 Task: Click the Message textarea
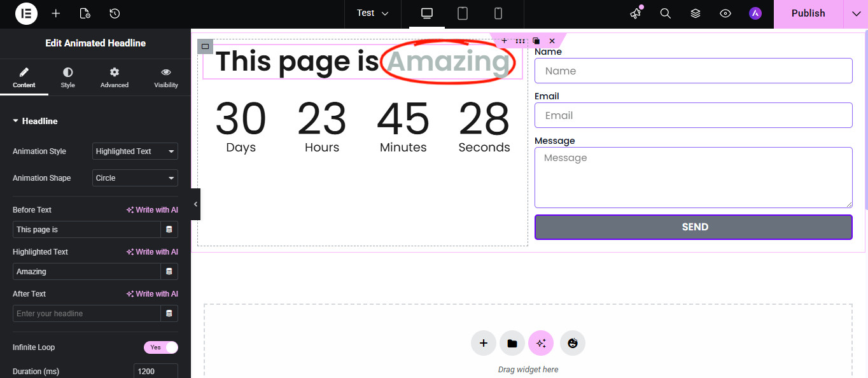(x=694, y=178)
